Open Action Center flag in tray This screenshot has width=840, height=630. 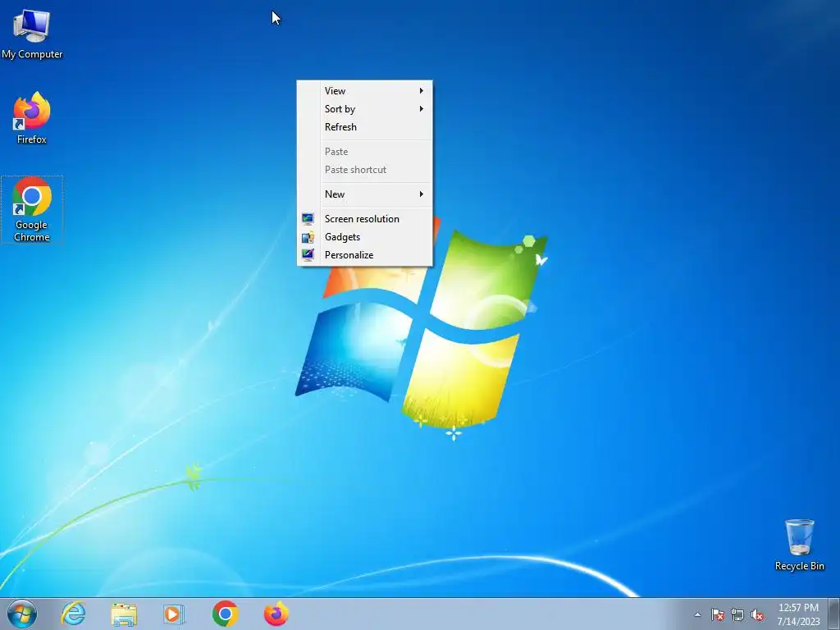click(x=717, y=614)
